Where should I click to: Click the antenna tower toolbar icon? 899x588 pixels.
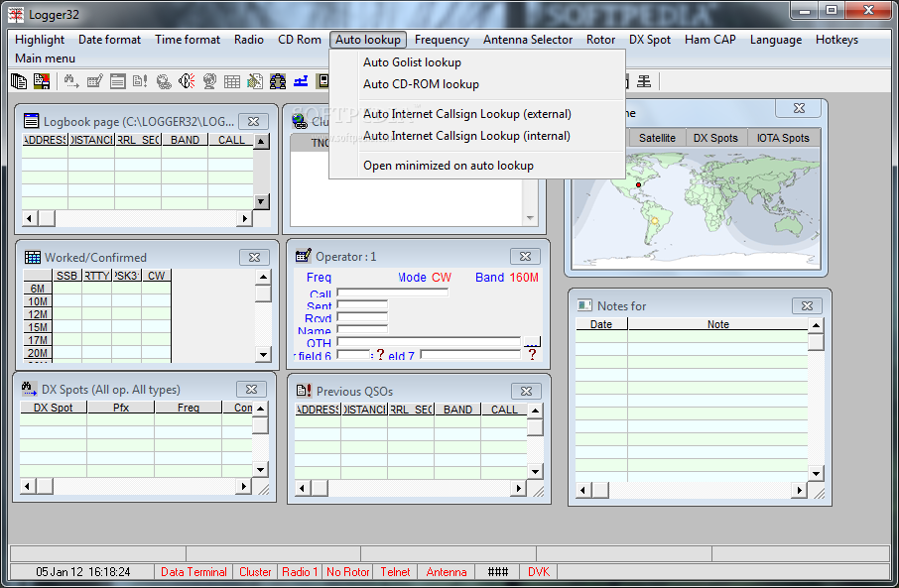tap(644, 81)
